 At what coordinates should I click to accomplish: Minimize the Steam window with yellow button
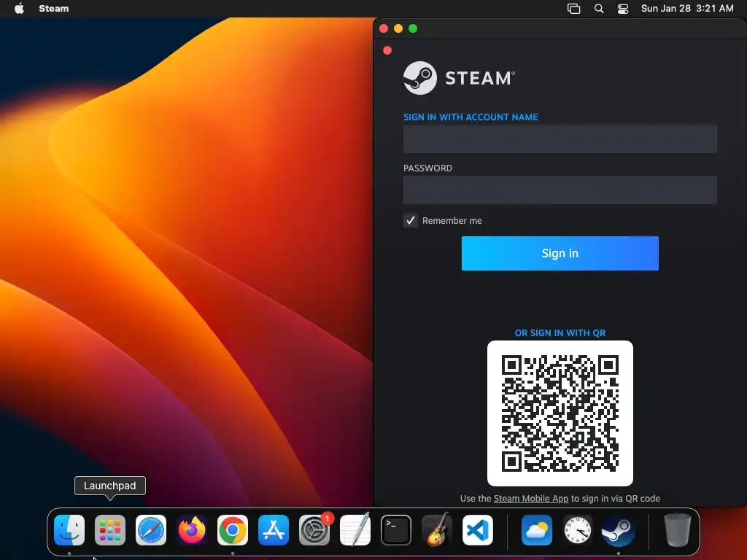point(398,28)
